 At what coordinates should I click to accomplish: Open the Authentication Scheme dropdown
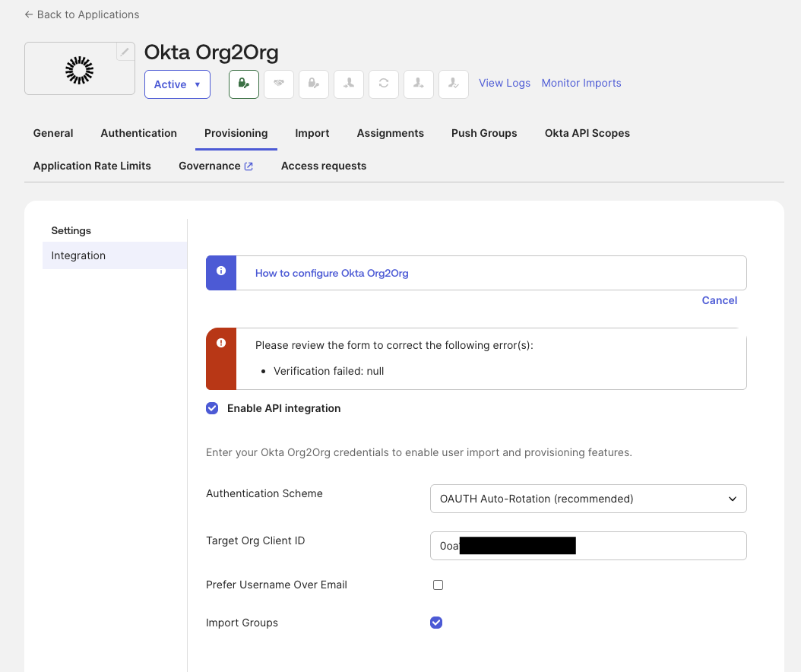click(588, 499)
